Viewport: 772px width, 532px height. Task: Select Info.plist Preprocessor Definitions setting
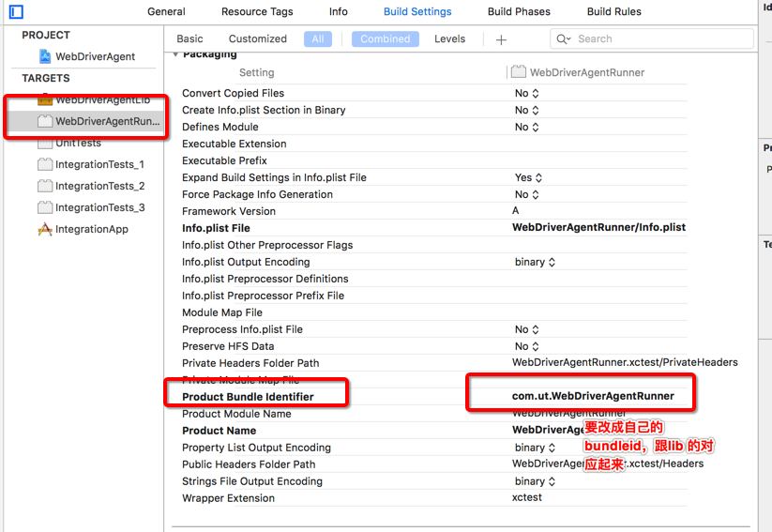click(x=265, y=279)
